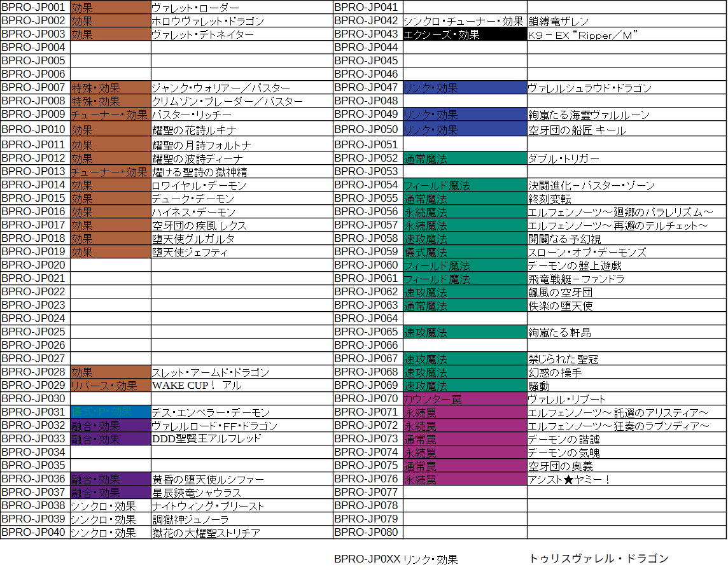The image size is (728, 574).
Task: Click the リバース・効果 type cell
Action: coord(110,386)
